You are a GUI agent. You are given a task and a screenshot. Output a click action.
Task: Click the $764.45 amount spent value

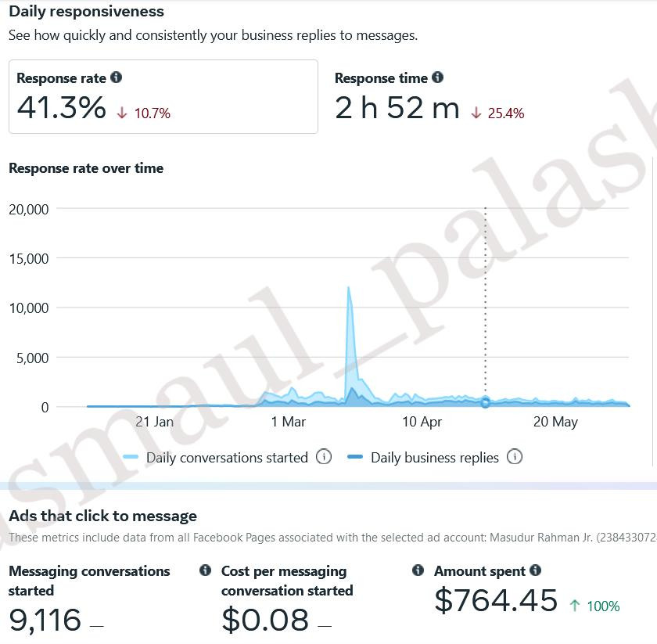pos(496,600)
